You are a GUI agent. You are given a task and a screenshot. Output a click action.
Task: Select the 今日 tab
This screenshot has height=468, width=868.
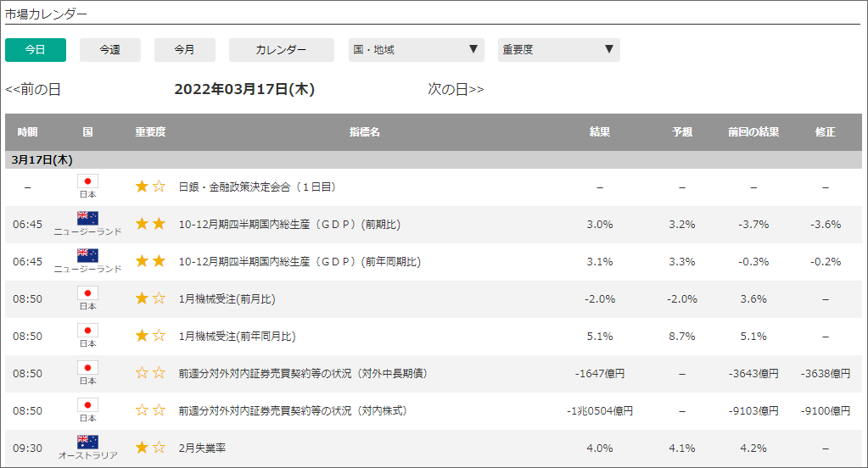[x=36, y=50]
